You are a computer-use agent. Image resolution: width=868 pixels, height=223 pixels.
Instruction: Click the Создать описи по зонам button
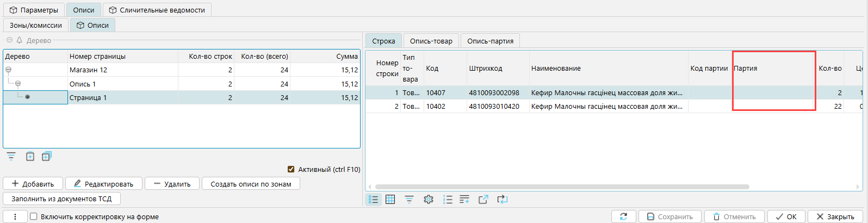251,184
